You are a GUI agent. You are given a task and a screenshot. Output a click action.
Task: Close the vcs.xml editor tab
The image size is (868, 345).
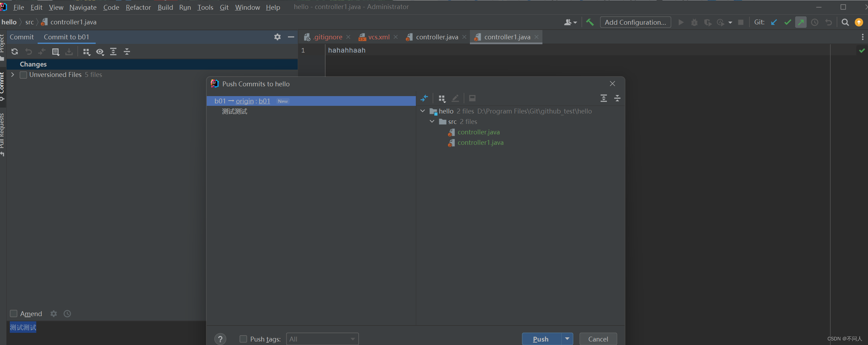[396, 37]
